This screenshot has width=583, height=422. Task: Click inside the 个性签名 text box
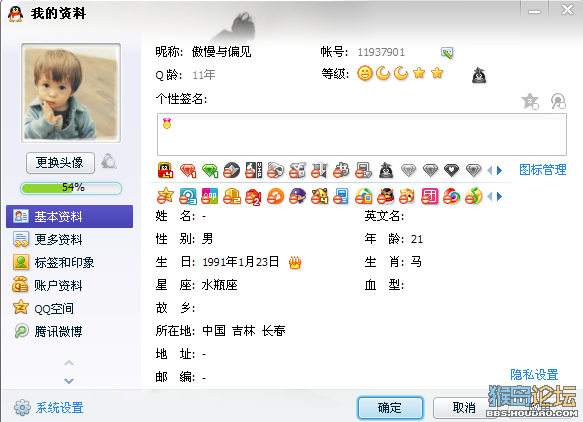point(362,134)
